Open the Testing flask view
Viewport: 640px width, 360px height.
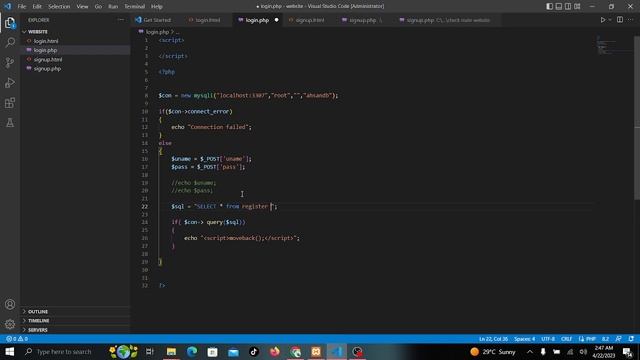pos(10,122)
